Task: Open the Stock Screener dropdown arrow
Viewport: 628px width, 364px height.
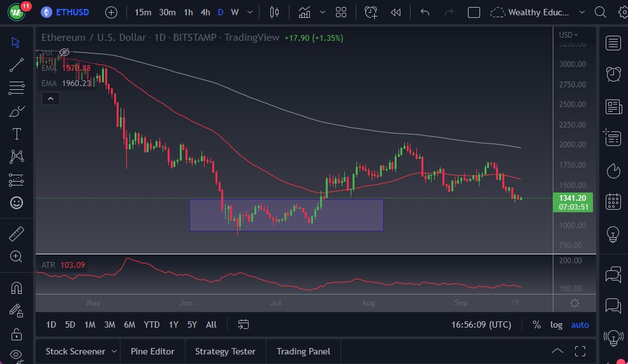Action: point(114,351)
